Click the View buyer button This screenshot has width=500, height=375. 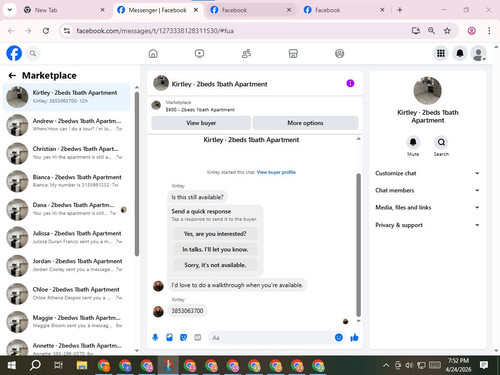pos(201,123)
